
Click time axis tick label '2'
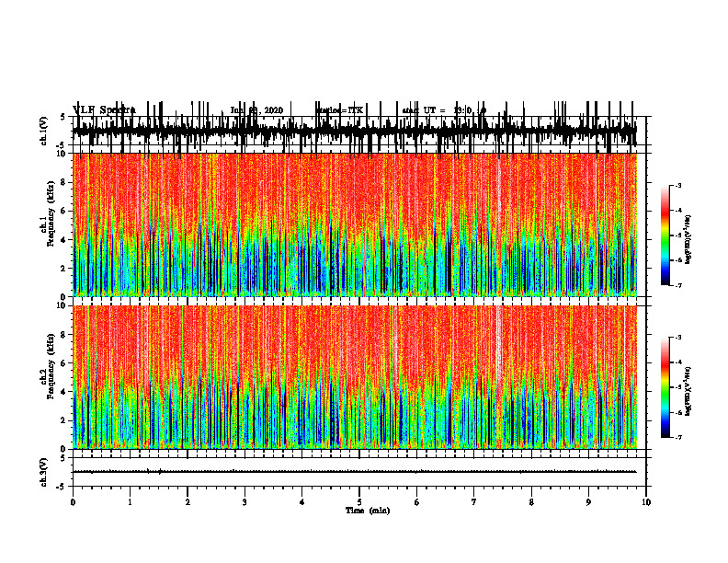(188, 502)
